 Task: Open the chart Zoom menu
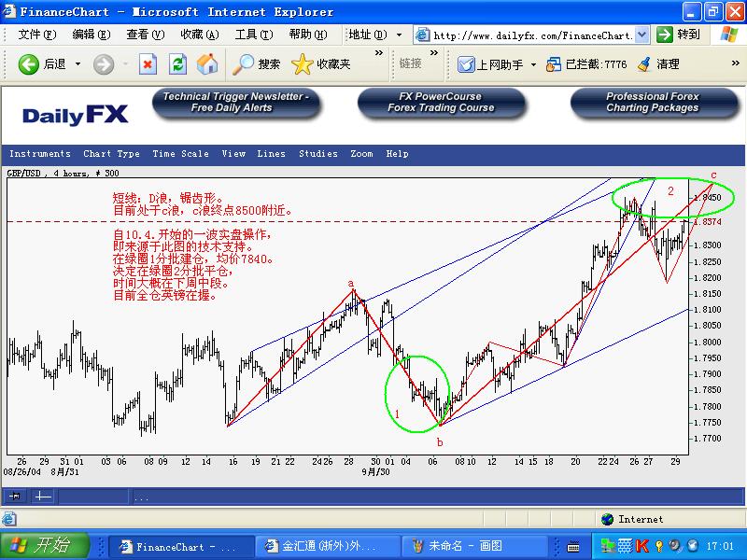point(361,154)
